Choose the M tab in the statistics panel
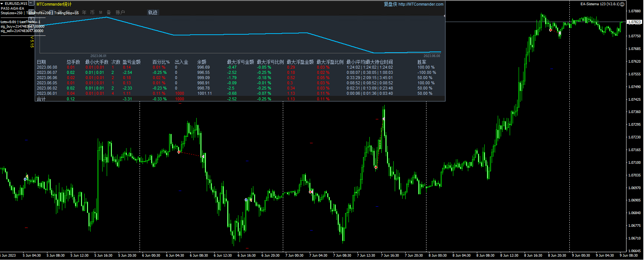This screenshot has height=260, width=644. coord(100,13)
